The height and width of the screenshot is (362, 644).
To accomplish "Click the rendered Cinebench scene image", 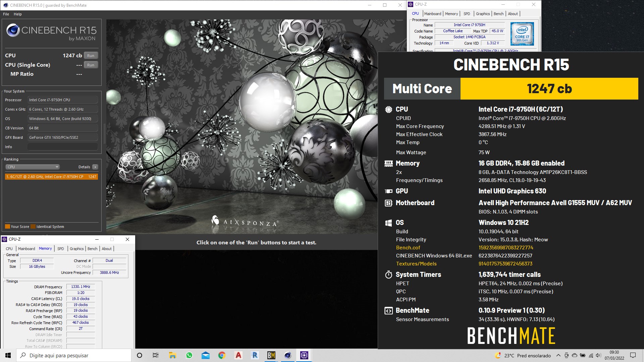I will (x=242, y=127).
